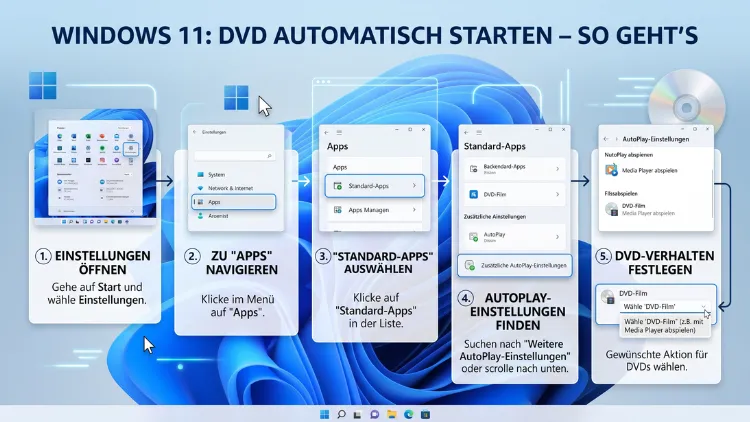
Task: Expand the Standard-Apps row chevron
Action: [414, 186]
